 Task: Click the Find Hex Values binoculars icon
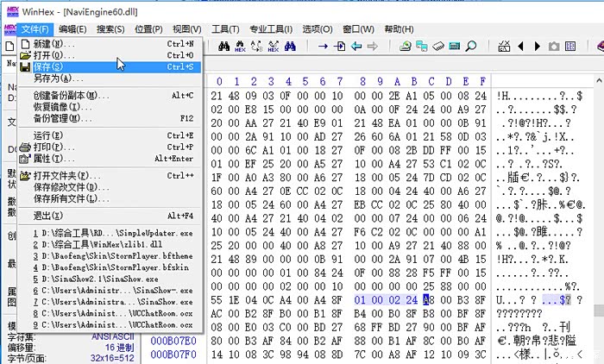tap(241, 46)
